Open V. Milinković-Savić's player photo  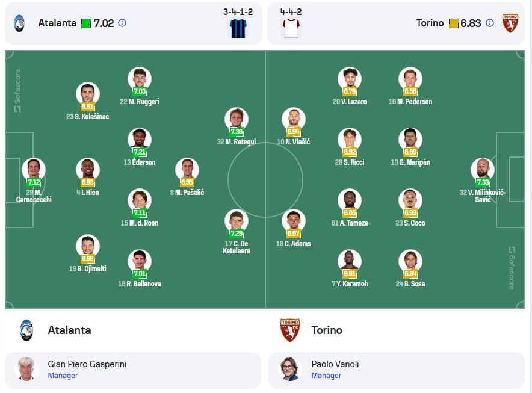(483, 170)
